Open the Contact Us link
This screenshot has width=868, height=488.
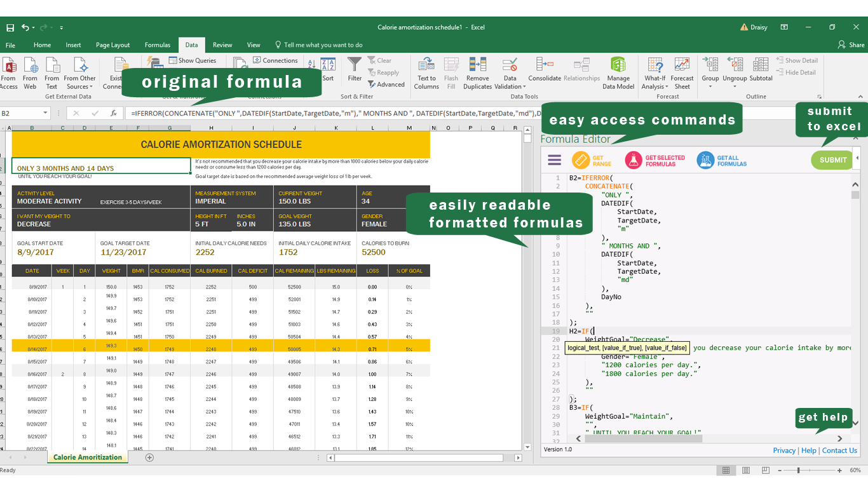(x=839, y=450)
